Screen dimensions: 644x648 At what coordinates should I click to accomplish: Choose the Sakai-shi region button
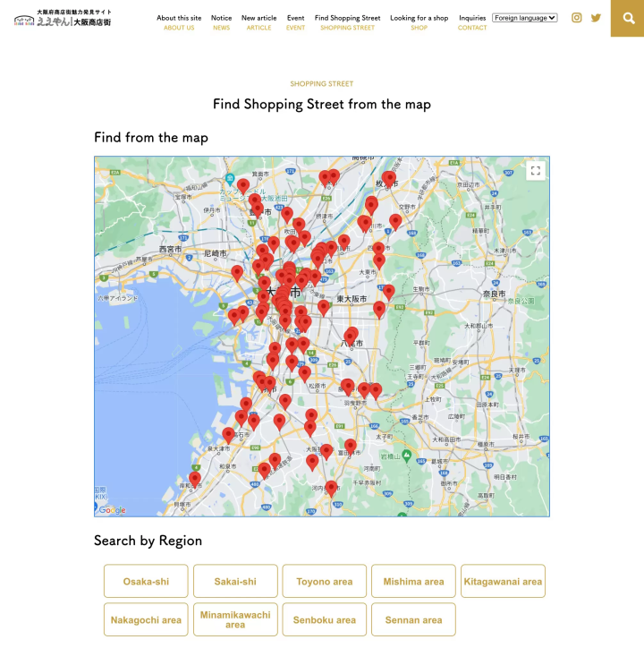click(235, 581)
